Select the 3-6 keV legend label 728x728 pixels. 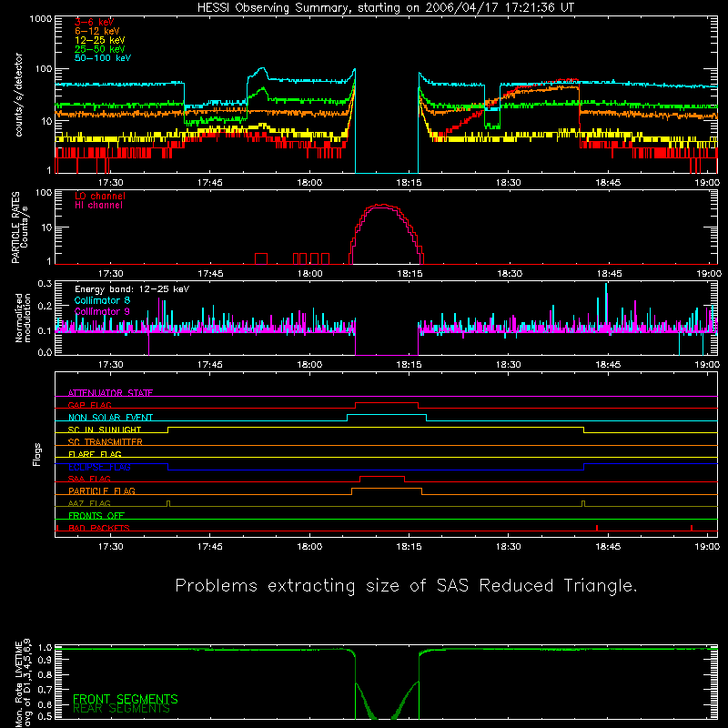94,22
